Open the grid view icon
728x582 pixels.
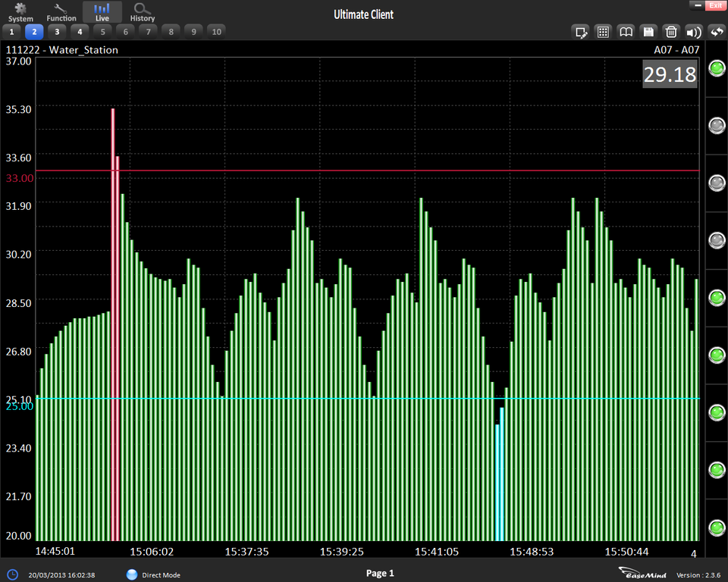[603, 32]
